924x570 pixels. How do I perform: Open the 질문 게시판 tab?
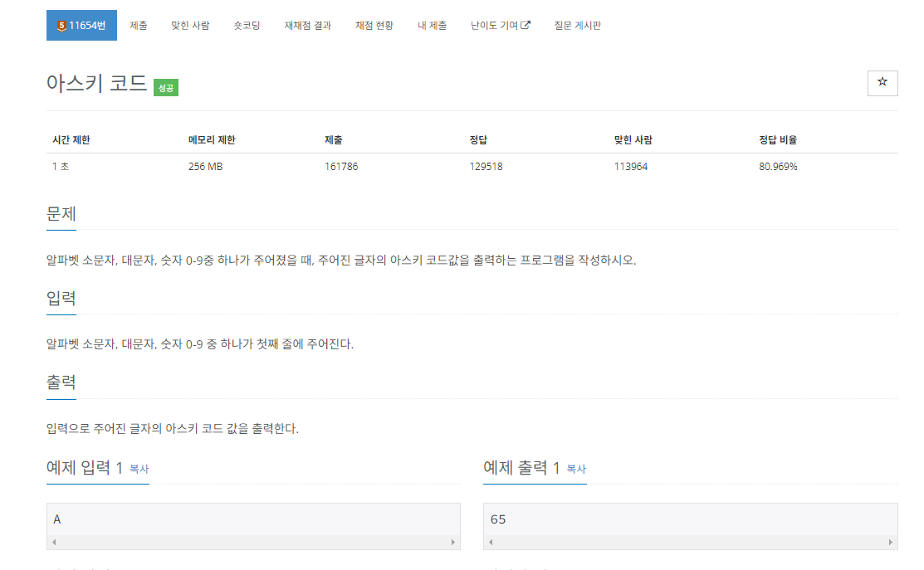578,26
